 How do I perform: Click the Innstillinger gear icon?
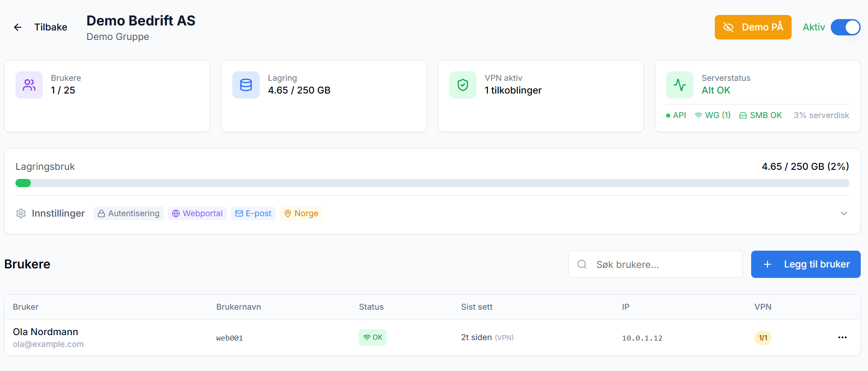coord(21,213)
